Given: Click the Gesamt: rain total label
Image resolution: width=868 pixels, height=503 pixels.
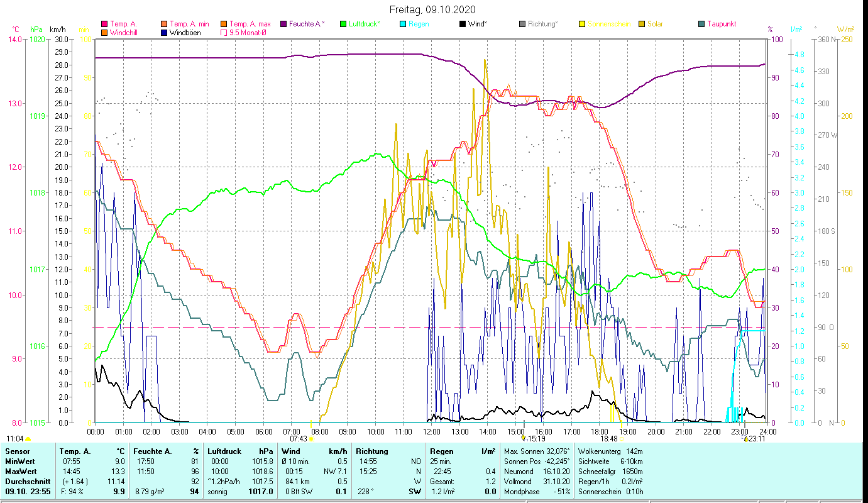Looking at the screenshot, I should click(442, 482).
